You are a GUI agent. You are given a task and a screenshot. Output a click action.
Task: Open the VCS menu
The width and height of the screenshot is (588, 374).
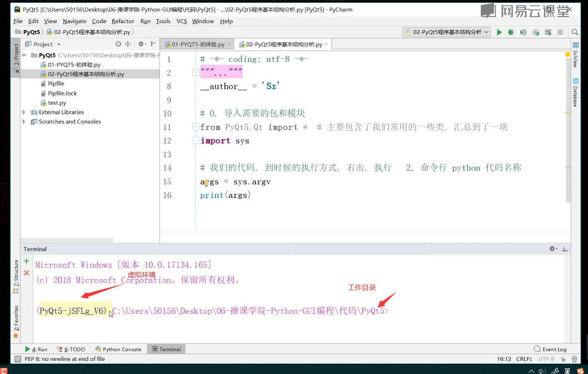(x=182, y=21)
